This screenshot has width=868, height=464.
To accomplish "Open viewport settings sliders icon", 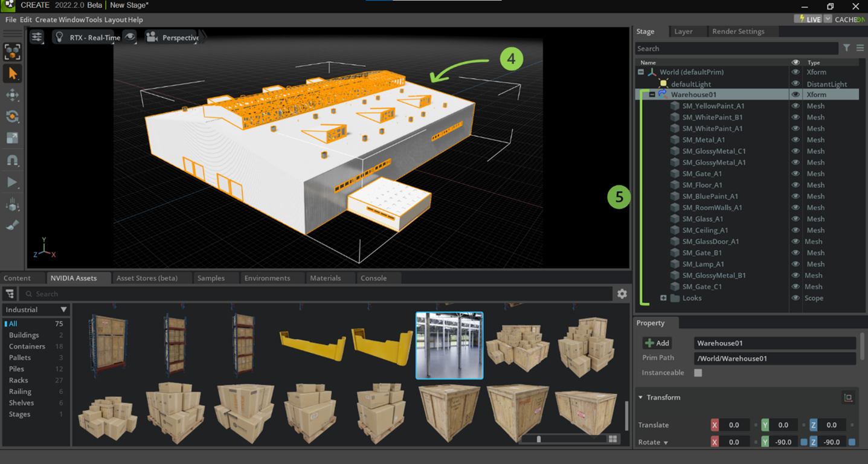I will 37,37.
